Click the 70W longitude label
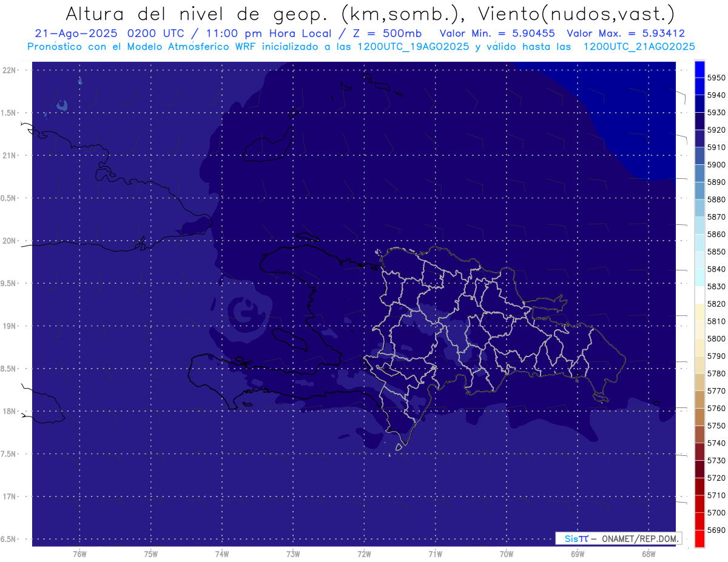Screen dimensions: 728x562 coord(507,554)
